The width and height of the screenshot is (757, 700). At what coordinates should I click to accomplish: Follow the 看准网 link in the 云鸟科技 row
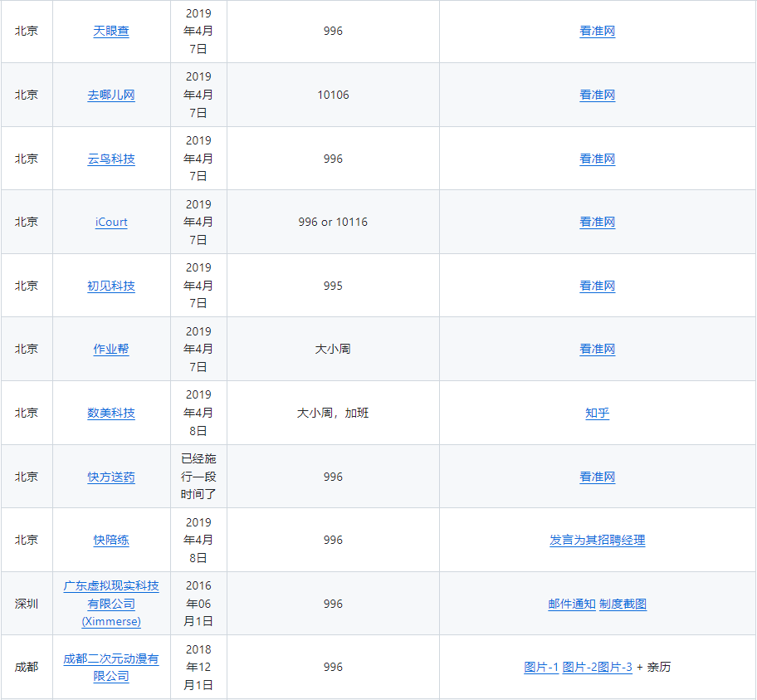coord(597,159)
